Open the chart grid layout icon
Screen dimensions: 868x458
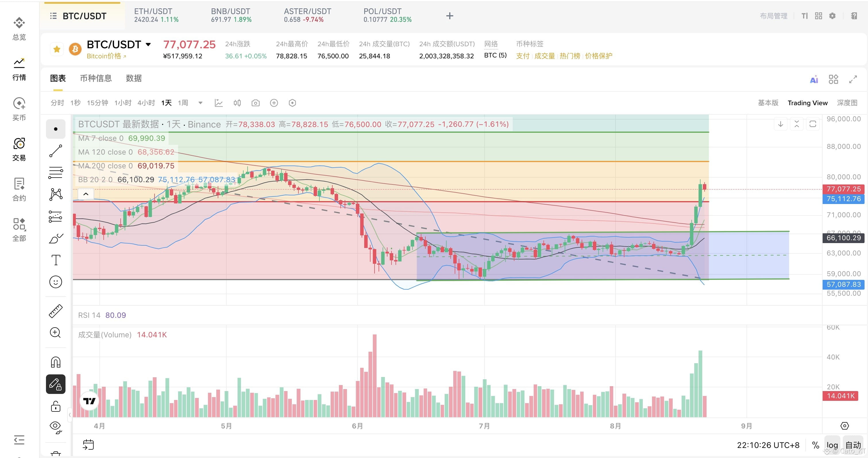pyautogui.click(x=833, y=79)
